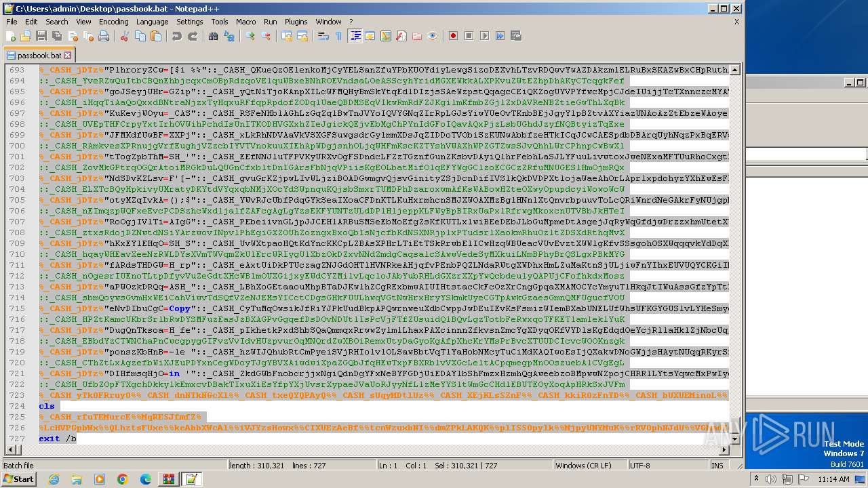Click the vertical scrollbar up arrow
868x488 pixels.
pos(735,70)
